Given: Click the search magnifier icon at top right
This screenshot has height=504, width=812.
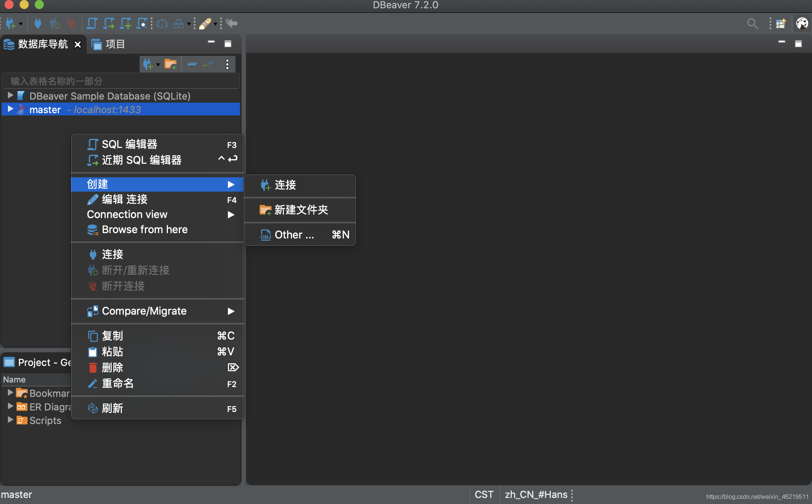Looking at the screenshot, I should click(x=752, y=23).
